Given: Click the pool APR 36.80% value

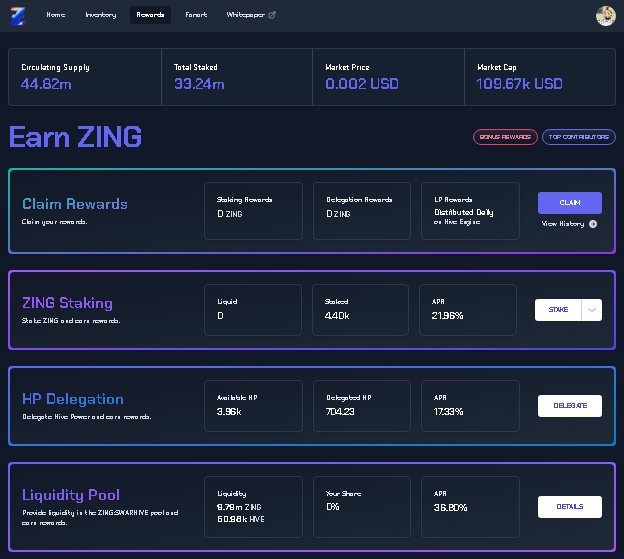Looking at the screenshot, I should 450,508.
